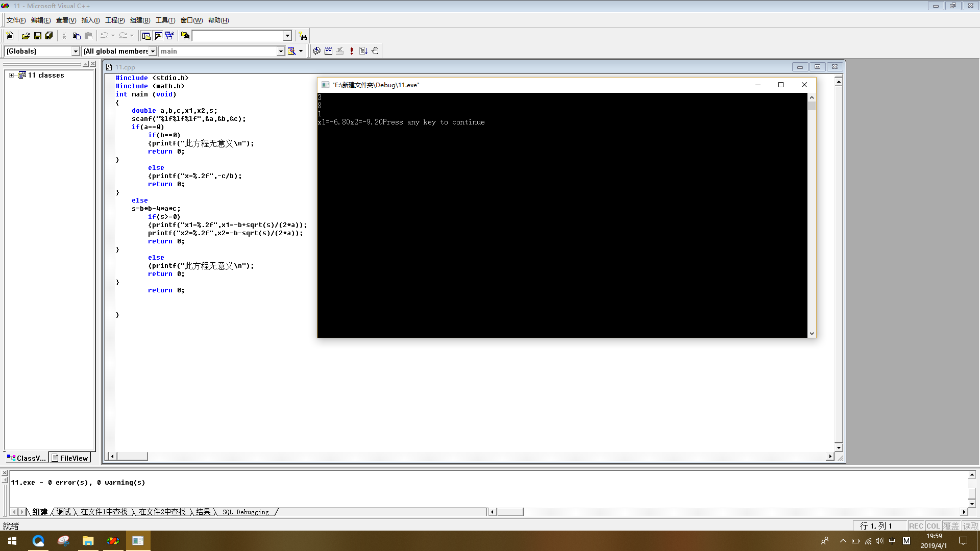
Task: Click the Window List toolbar icon
Action: 169,36
